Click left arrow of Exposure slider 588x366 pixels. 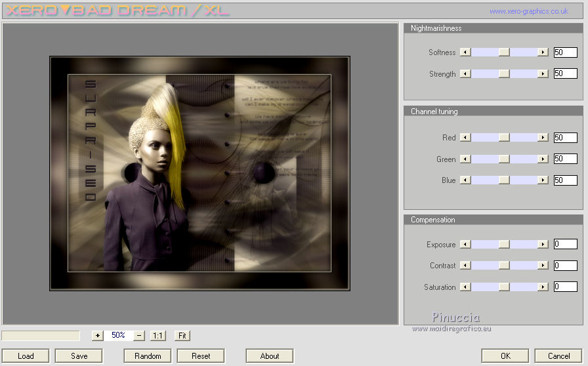pos(465,244)
